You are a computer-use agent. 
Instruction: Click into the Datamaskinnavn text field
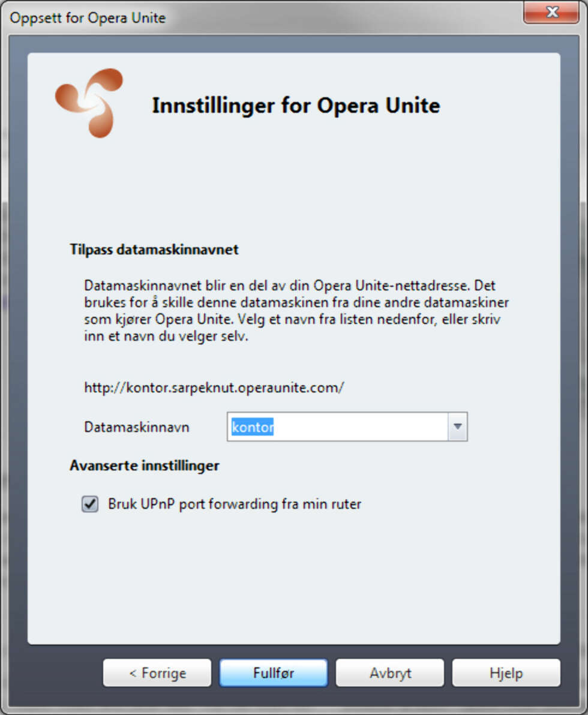click(338, 427)
